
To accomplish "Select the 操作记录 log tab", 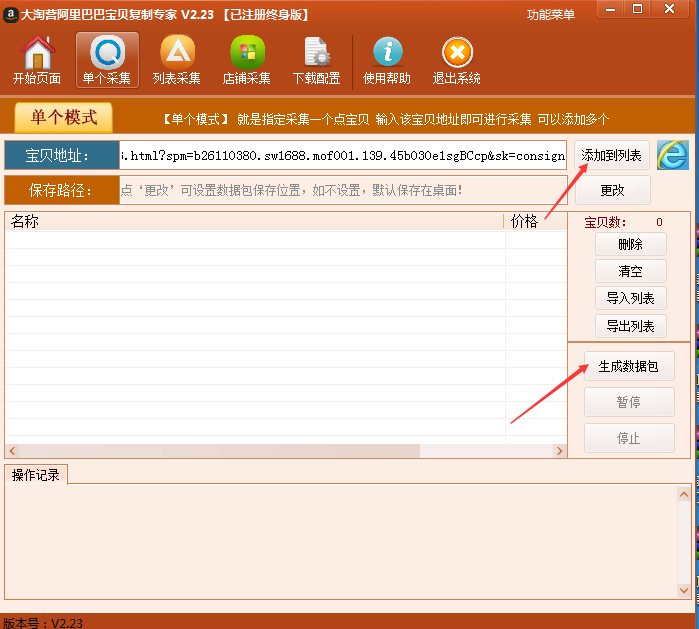I will [36, 475].
